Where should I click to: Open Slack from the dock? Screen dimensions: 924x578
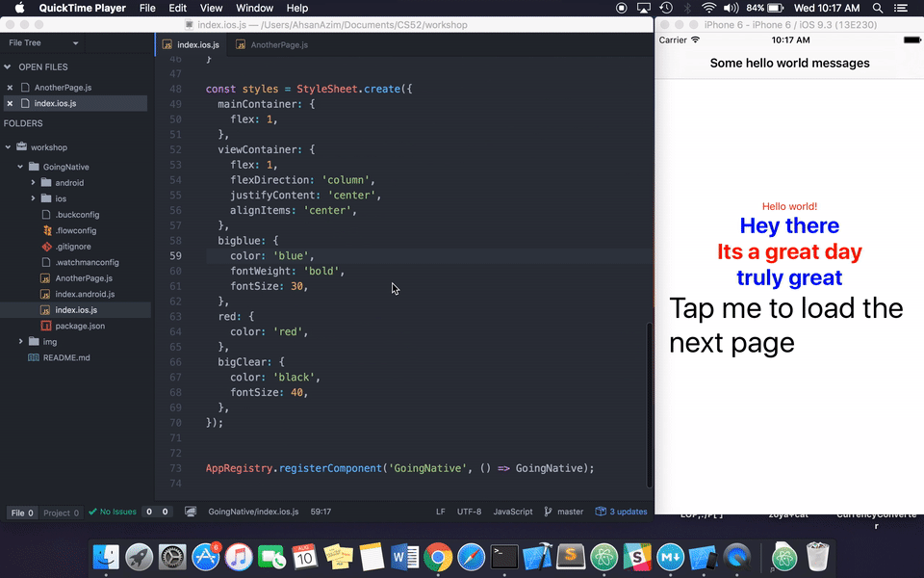click(637, 556)
